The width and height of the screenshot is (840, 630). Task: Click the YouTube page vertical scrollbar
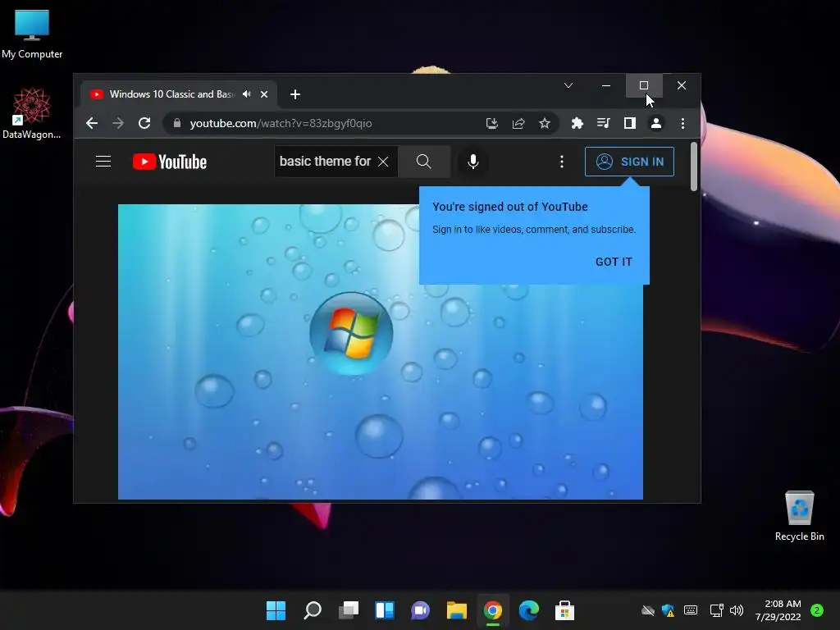(x=694, y=166)
